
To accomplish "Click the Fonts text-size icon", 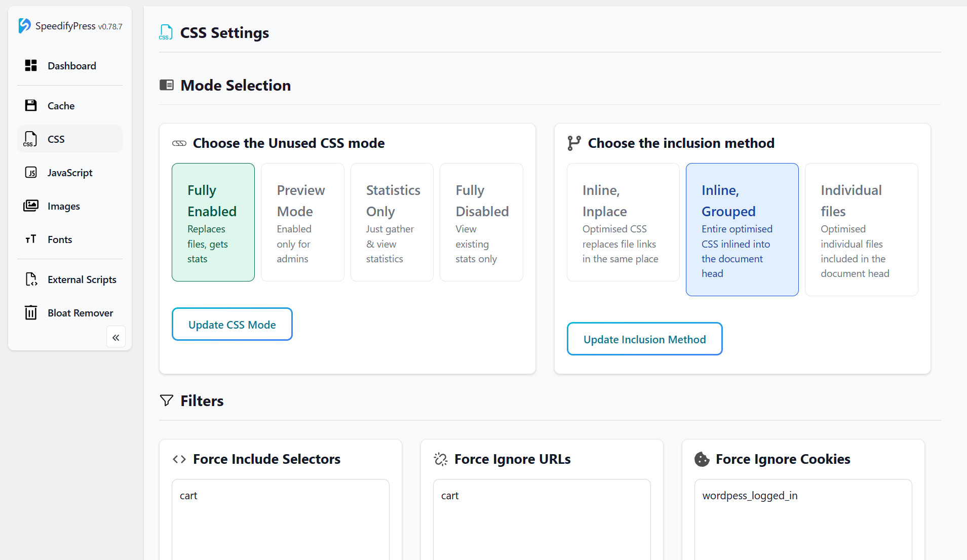I will coord(31,239).
